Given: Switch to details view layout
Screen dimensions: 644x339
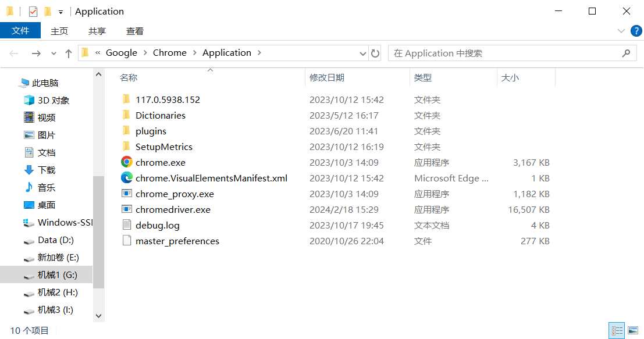Looking at the screenshot, I should click(617, 330).
